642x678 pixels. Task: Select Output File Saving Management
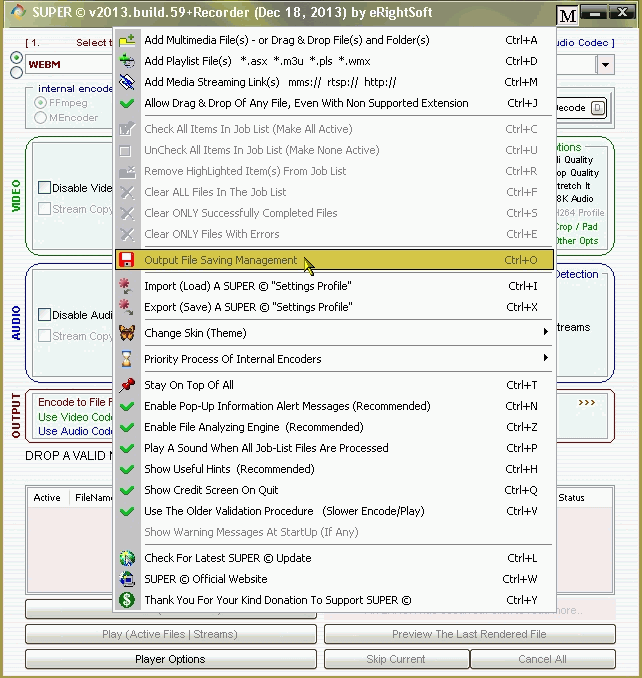point(334,260)
